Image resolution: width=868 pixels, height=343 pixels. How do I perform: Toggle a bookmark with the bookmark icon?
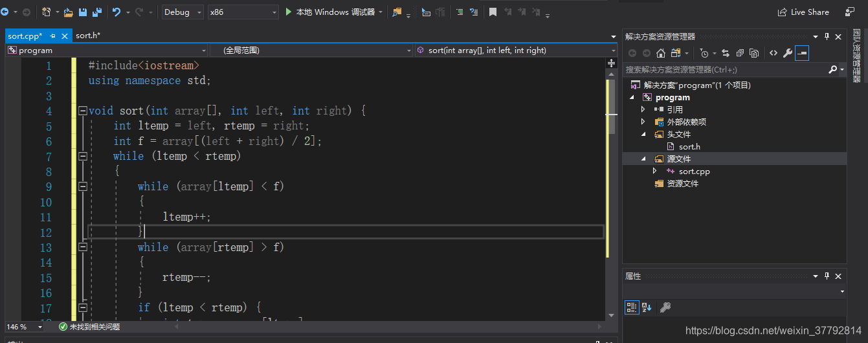point(493,12)
